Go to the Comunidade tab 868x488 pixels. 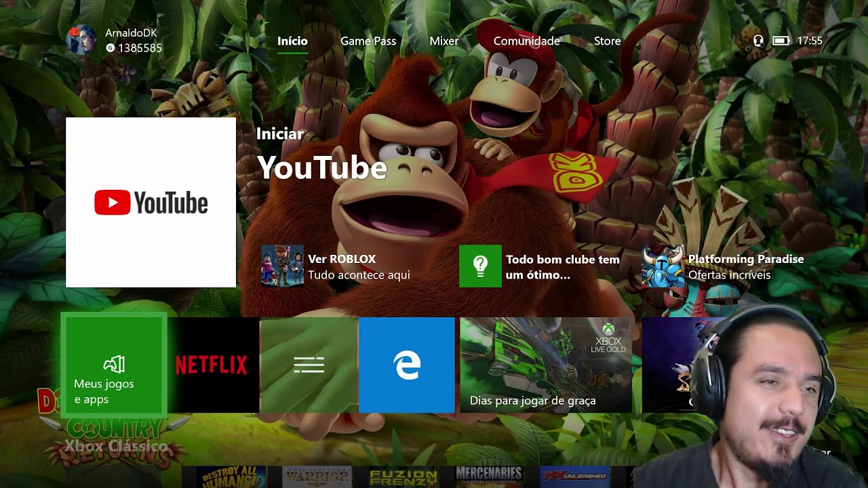click(526, 41)
